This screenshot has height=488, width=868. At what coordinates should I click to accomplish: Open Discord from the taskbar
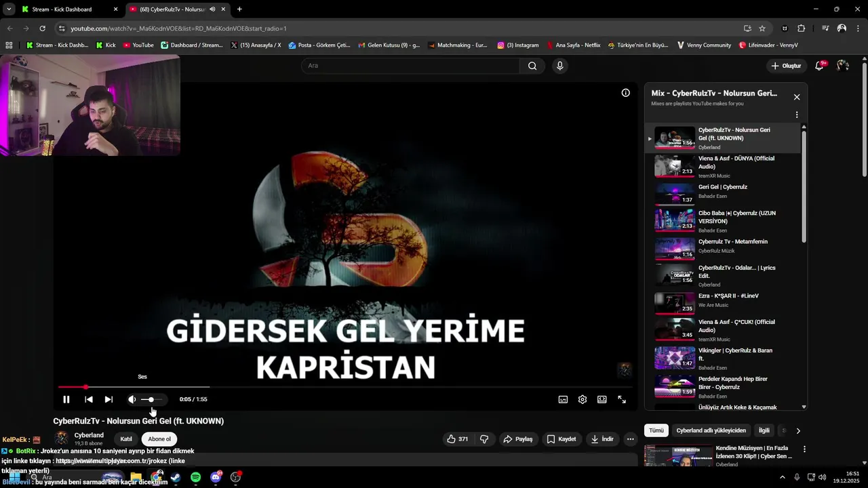[216, 477]
